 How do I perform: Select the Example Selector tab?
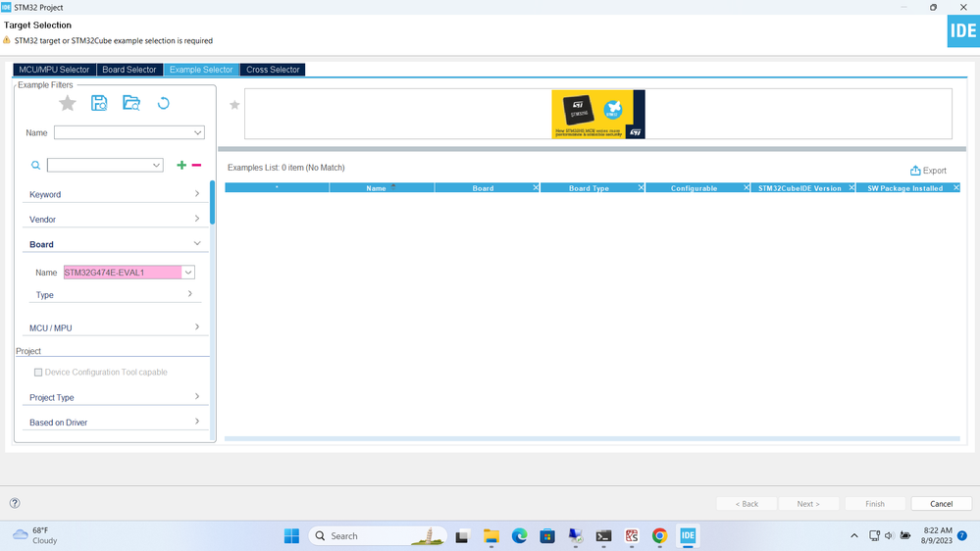click(201, 70)
